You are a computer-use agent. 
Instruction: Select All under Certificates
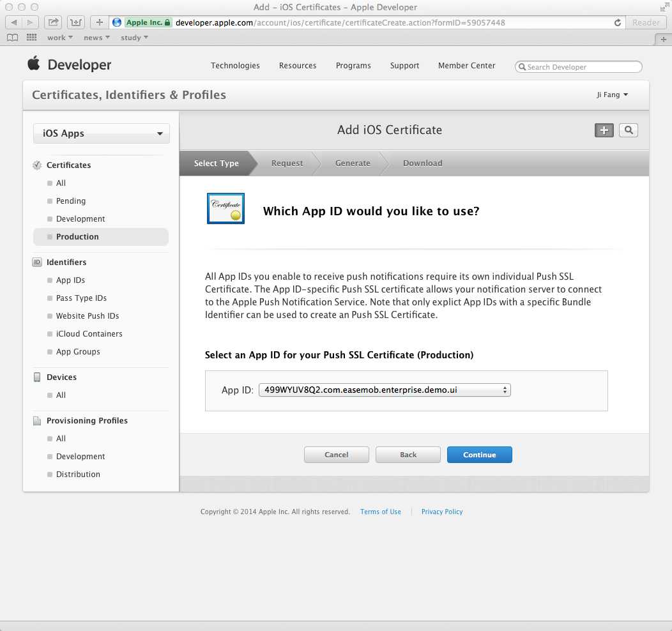pos(61,183)
